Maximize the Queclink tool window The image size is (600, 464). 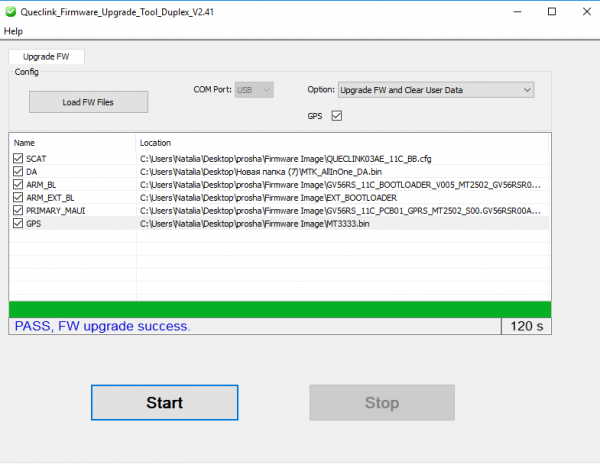(x=552, y=12)
